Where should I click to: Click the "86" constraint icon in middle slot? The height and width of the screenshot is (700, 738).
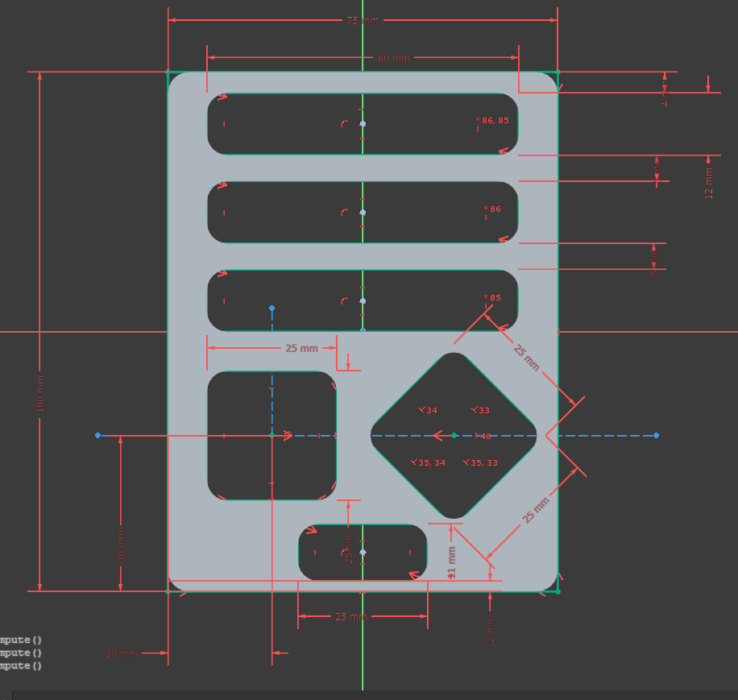[492, 209]
